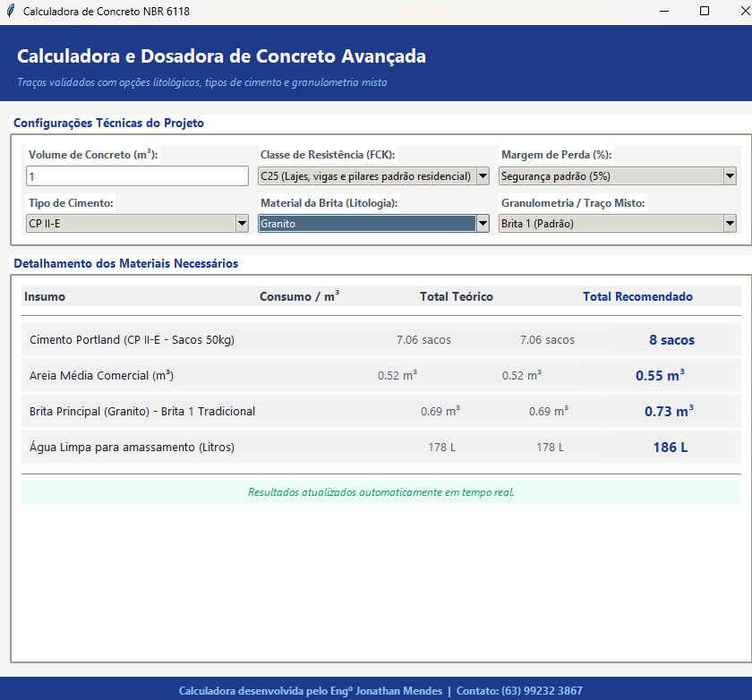Click the '0.73 m³' recommended gravel value
This screenshot has width=752, height=700.
click(x=669, y=412)
